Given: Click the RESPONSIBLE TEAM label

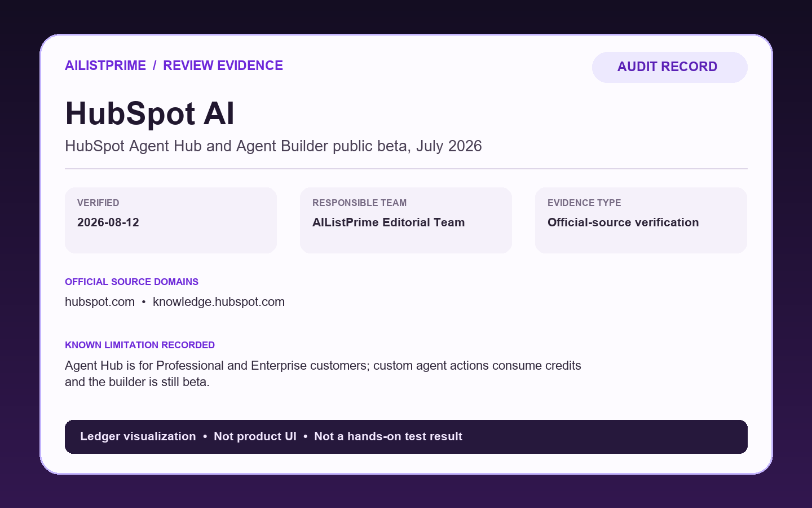Looking at the screenshot, I should click(359, 203).
